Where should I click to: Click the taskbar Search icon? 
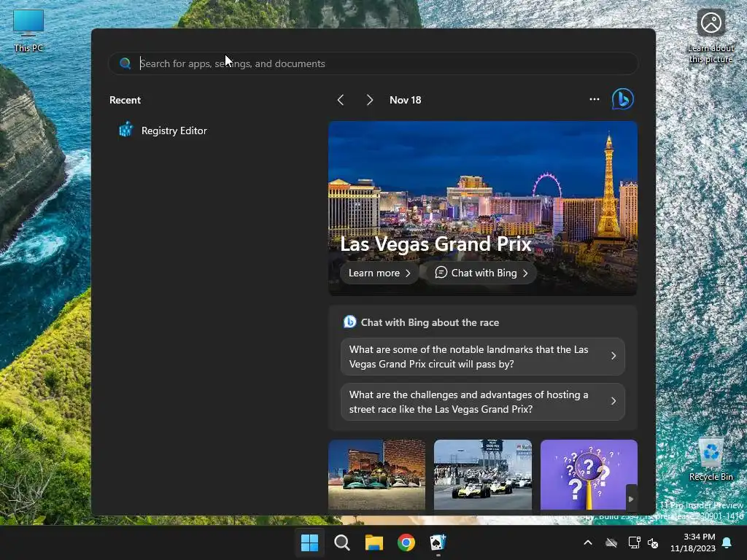pyautogui.click(x=342, y=542)
